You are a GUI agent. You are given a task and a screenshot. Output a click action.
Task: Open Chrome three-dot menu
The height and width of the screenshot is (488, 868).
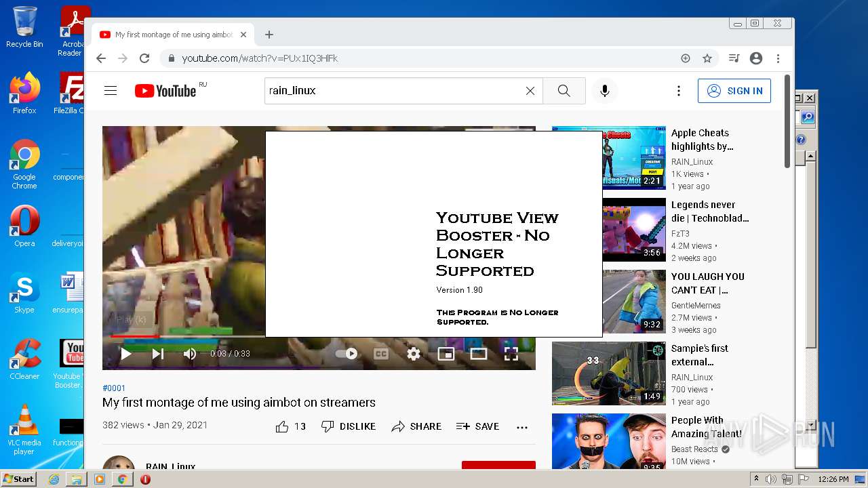point(778,58)
